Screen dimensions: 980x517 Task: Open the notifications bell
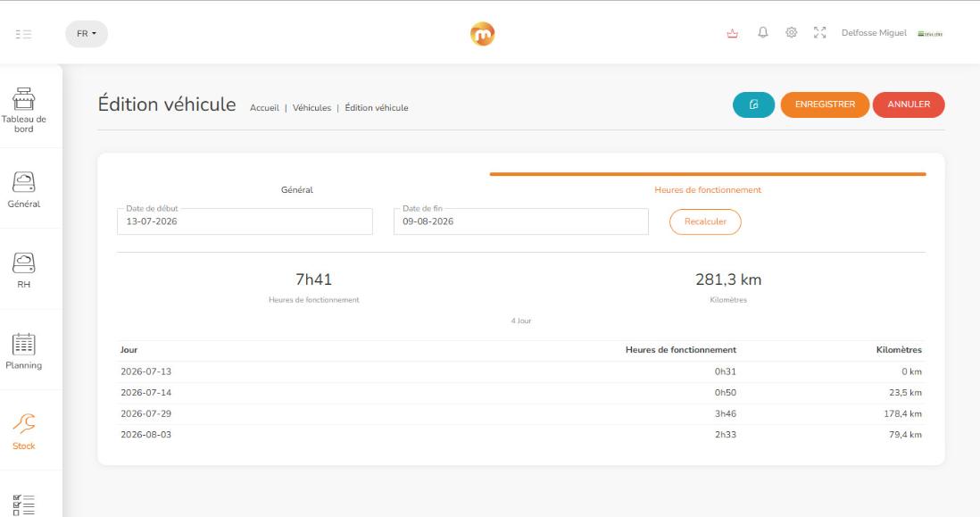[x=762, y=32]
